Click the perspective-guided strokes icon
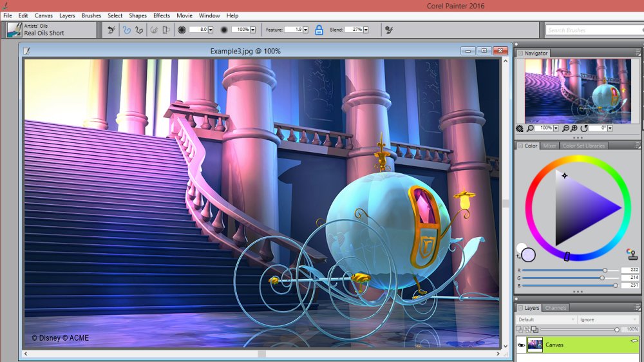 click(x=166, y=30)
